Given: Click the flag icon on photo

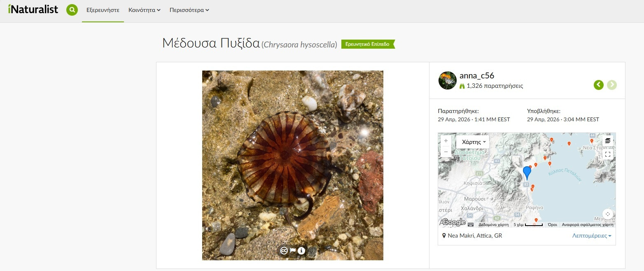Looking at the screenshot, I should pos(293,250).
